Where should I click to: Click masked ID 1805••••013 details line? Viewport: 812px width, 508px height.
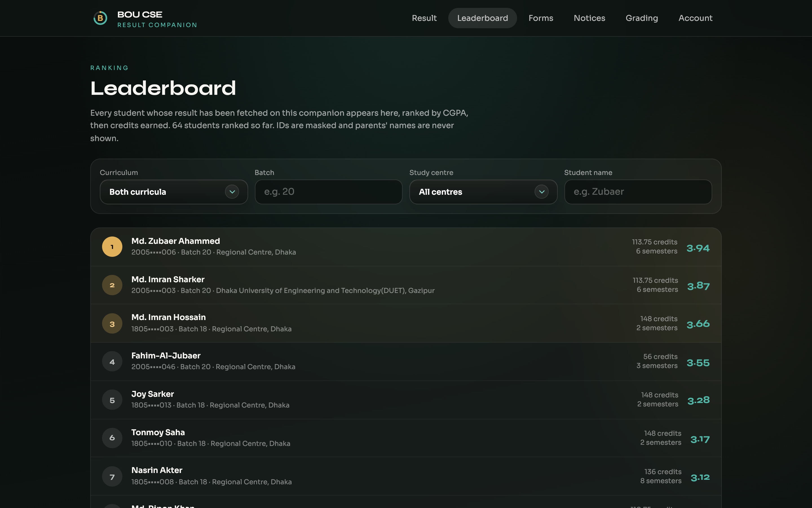pos(210,405)
